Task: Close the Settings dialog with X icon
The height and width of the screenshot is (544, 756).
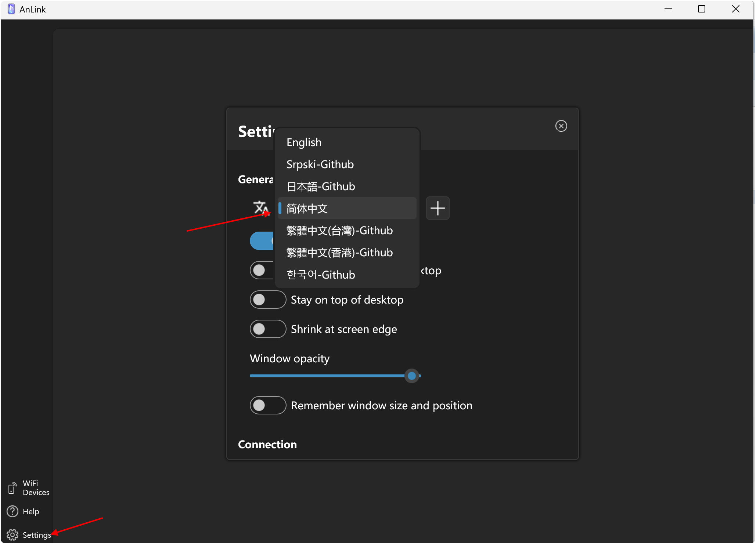Action: click(x=561, y=126)
